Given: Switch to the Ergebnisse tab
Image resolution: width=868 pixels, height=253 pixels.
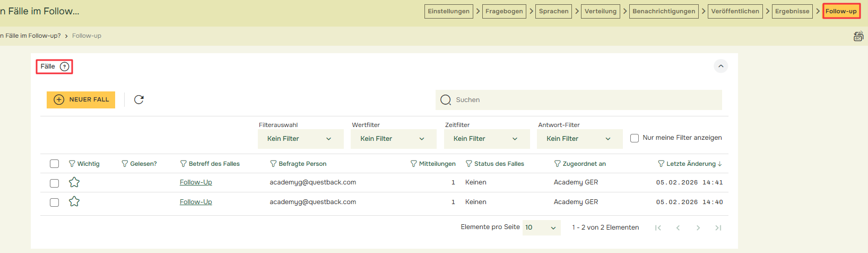Looking at the screenshot, I should click(x=792, y=11).
